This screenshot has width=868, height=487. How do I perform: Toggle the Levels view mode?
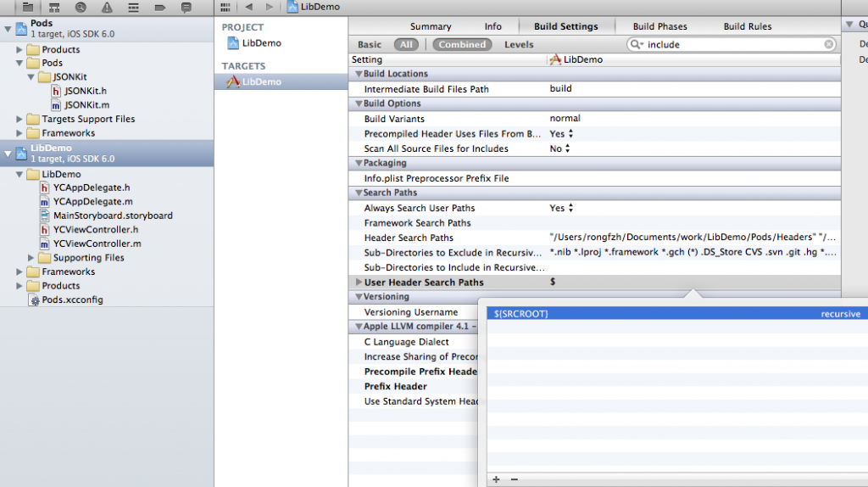519,44
